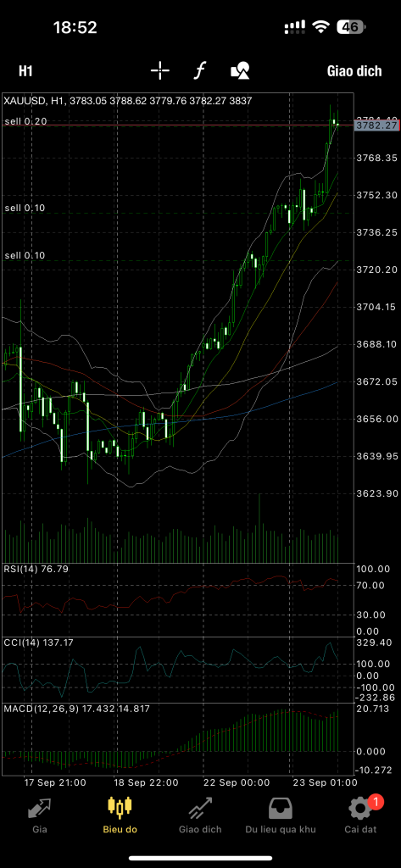Tap the Wi-Fi status icon
This screenshot has height=868, width=401.
320,26
